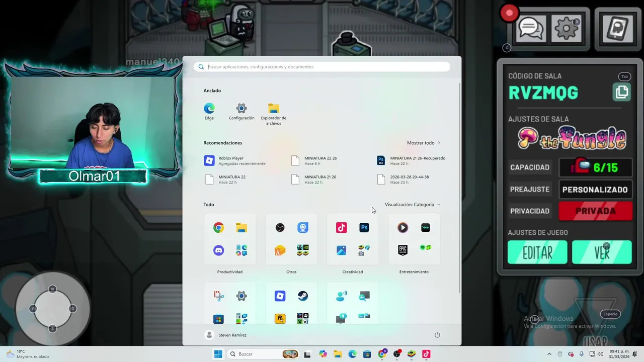Show hidden system tray icons
Viewport: 644px width, 362px height.
tap(549, 354)
